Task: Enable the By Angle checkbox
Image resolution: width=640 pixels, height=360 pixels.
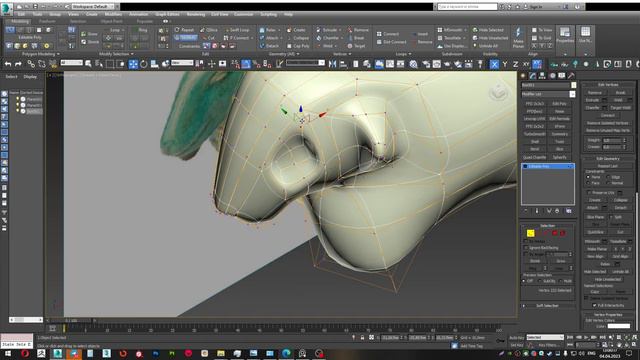Action: (526, 254)
